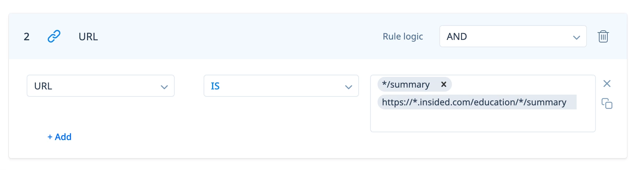The image size is (644, 170).
Task: Click the blue chain link icon
Action: pos(54,36)
